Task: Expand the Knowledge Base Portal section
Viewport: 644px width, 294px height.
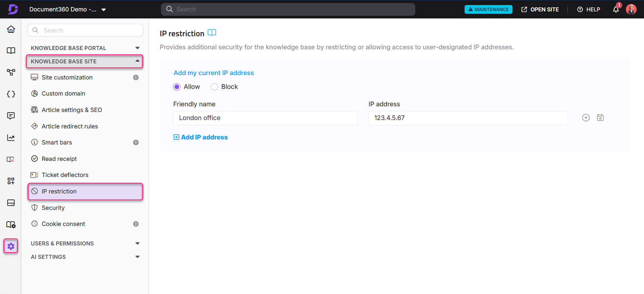Action: (137, 48)
